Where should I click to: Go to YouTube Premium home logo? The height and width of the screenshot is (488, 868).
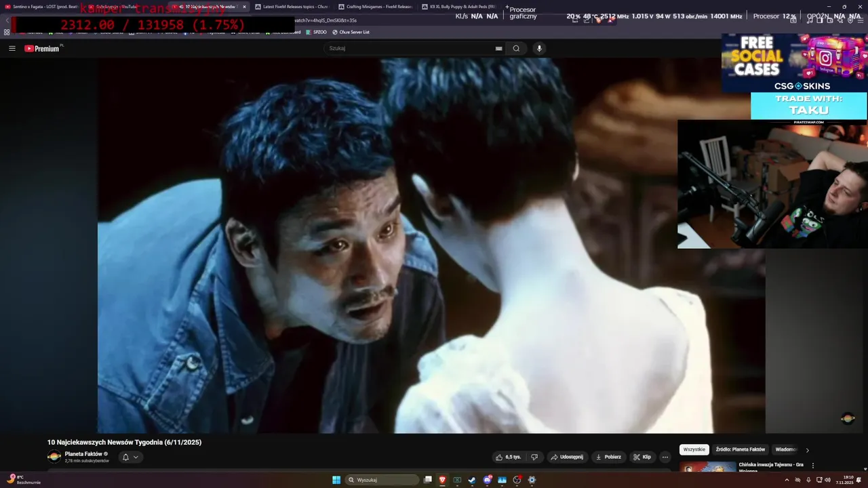(42, 48)
